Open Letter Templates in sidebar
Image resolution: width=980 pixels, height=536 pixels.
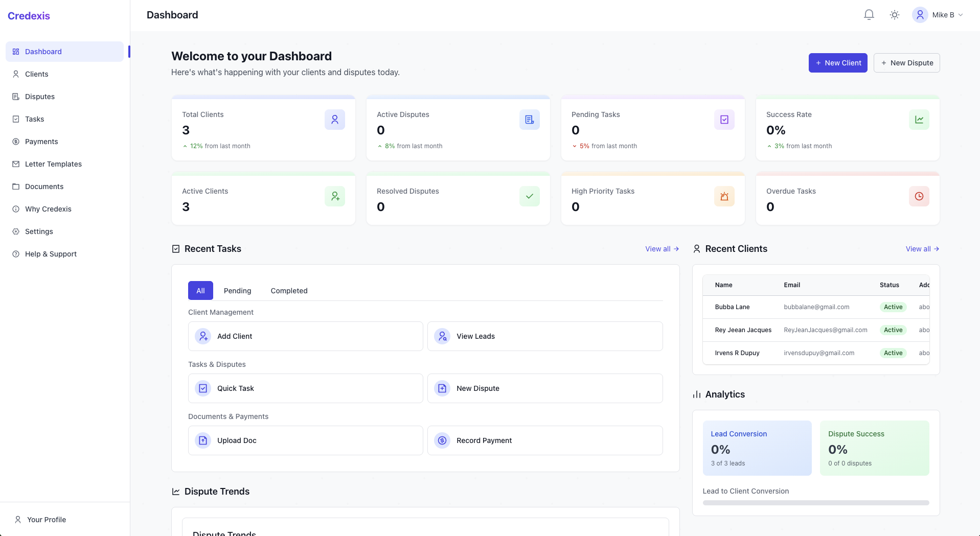click(64, 164)
